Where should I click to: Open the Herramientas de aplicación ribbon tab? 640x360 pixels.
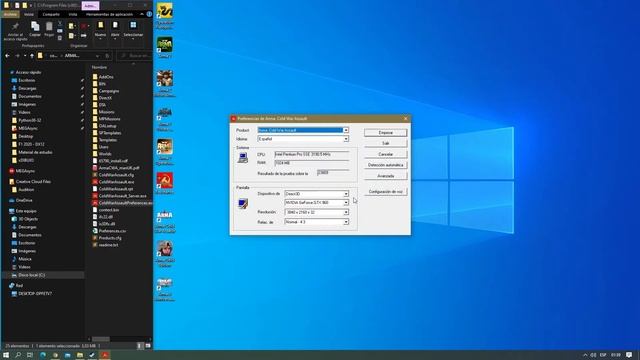click(109, 14)
